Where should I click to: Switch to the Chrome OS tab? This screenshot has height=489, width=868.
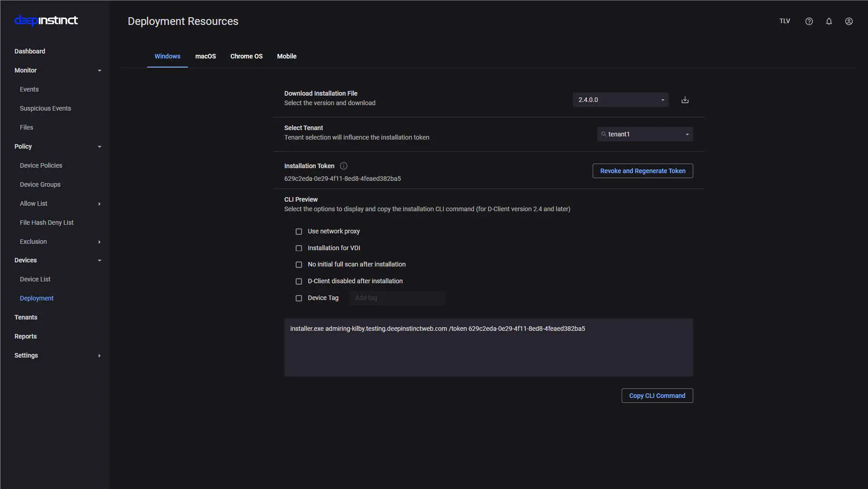coord(246,56)
